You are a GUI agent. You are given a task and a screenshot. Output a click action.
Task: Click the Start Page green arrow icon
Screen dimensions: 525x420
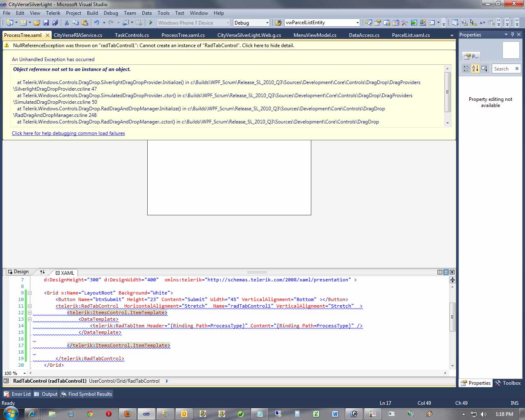[414, 23]
